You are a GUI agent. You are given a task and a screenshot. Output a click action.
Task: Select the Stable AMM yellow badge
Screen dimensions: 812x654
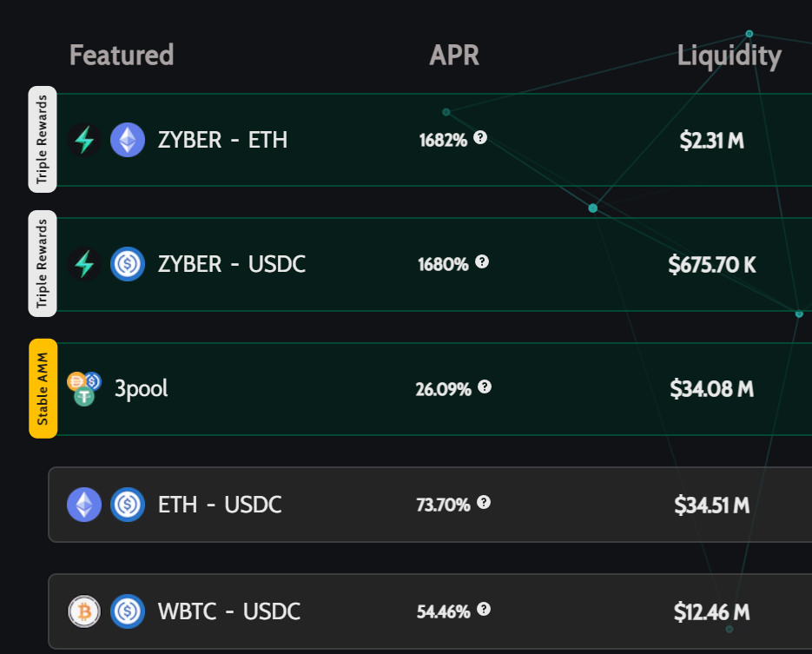(x=43, y=388)
